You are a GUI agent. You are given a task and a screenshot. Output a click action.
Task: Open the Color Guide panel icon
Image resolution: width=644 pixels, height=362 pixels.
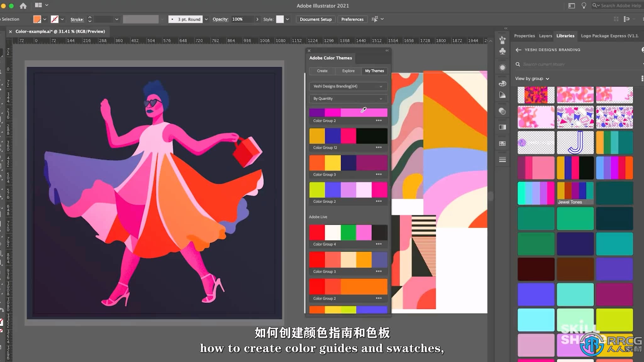[502, 95]
